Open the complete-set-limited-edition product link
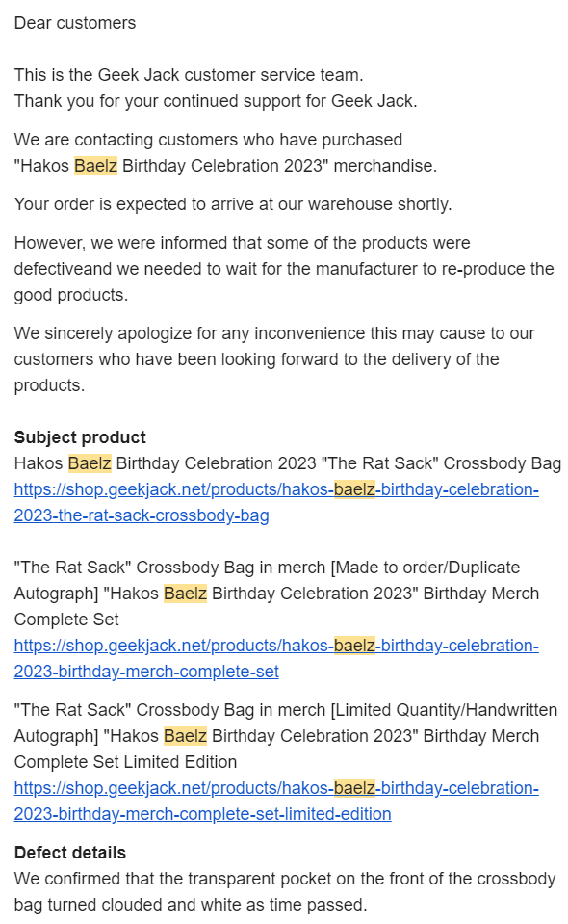Viewport: 568px width, 924px height. tap(276, 801)
